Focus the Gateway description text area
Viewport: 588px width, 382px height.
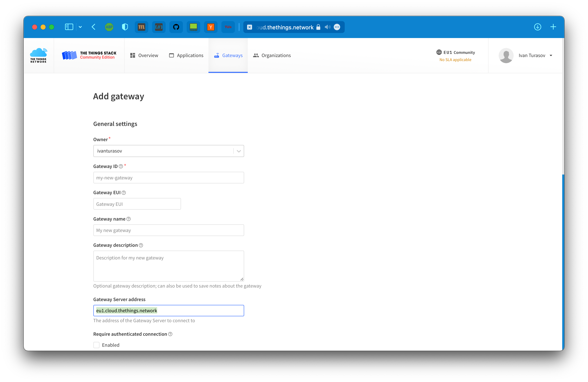(x=169, y=266)
